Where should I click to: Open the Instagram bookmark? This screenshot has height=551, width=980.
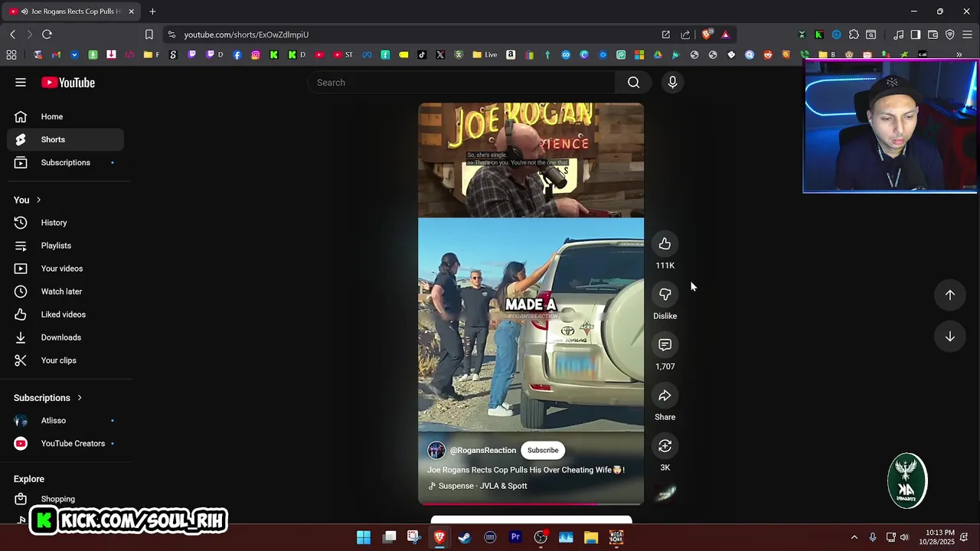255,55
